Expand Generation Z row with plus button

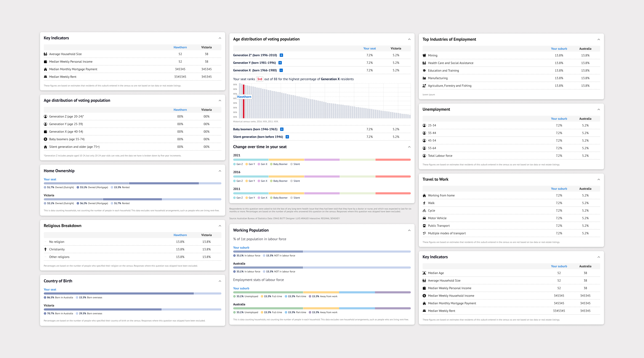click(281, 55)
